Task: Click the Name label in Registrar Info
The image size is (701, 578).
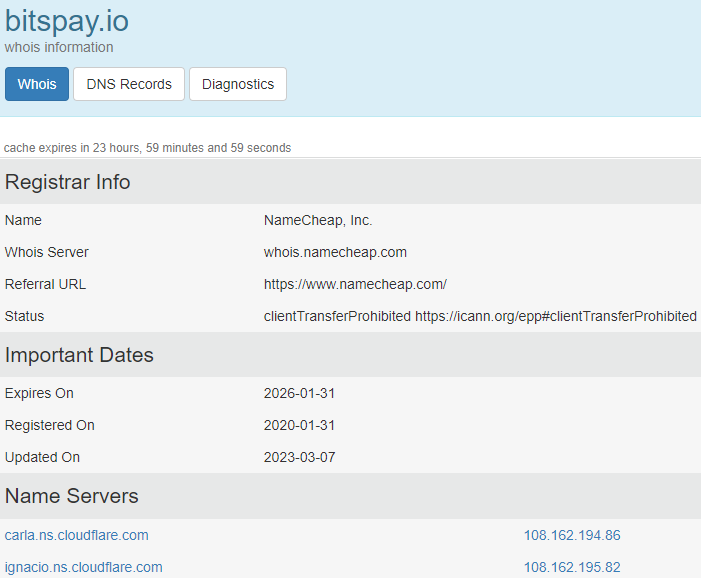Action: click(23, 220)
